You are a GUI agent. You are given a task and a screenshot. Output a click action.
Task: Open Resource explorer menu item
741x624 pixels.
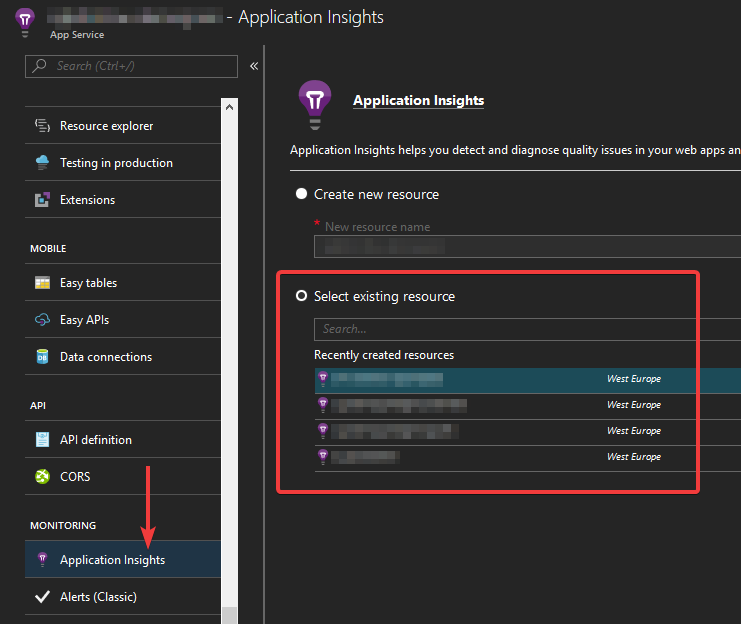[x=123, y=126]
